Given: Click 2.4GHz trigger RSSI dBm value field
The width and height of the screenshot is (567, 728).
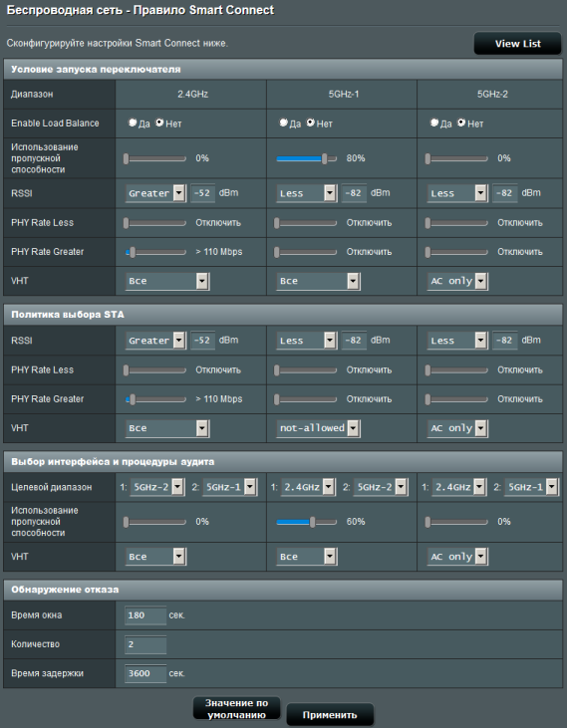Looking at the screenshot, I should [202, 193].
